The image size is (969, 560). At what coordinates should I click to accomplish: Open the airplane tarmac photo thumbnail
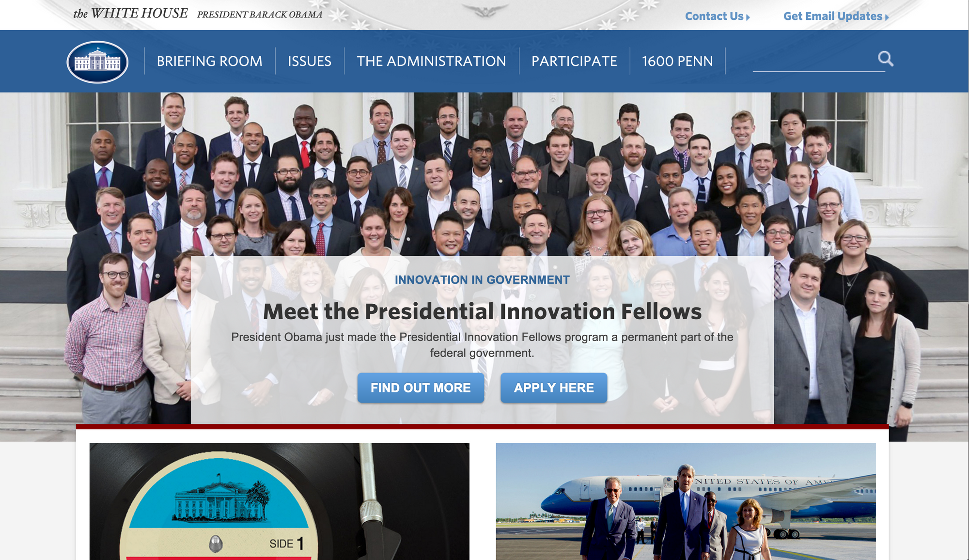(x=686, y=501)
